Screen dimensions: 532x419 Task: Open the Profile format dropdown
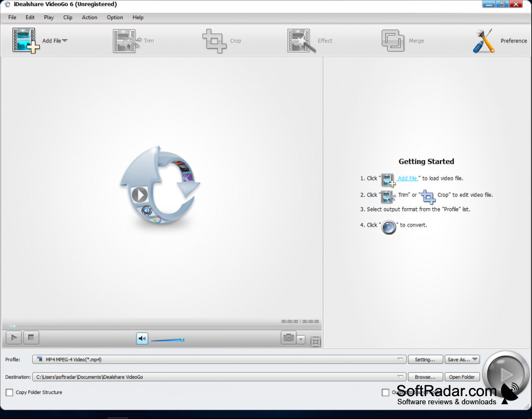point(219,359)
